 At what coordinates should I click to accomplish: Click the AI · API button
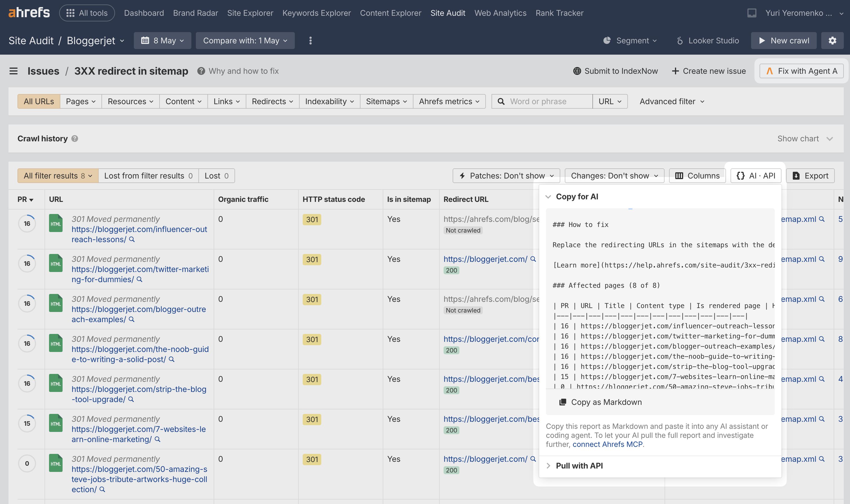click(x=756, y=176)
